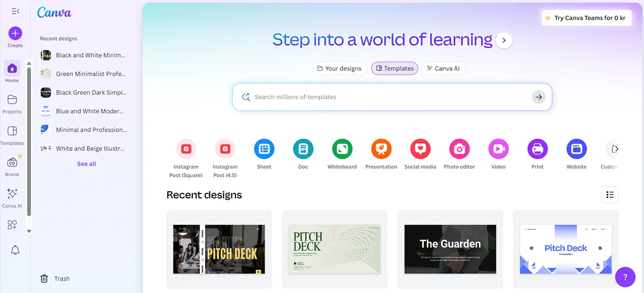Open the Brand kit sidebar icon
Image resolution: width=644 pixels, height=293 pixels.
(x=12, y=163)
